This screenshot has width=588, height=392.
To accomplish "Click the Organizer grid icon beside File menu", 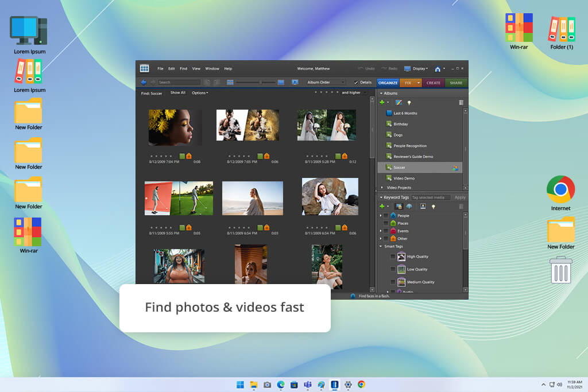I will tap(144, 68).
